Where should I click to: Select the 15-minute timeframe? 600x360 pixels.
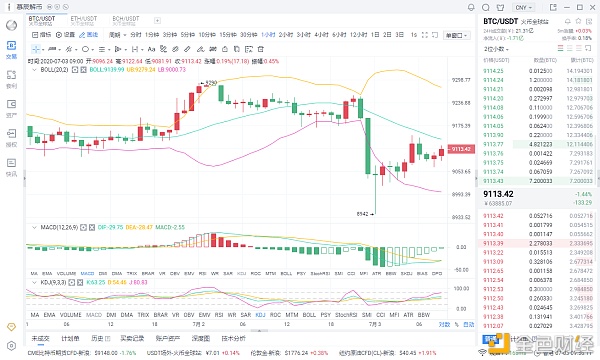(228, 35)
